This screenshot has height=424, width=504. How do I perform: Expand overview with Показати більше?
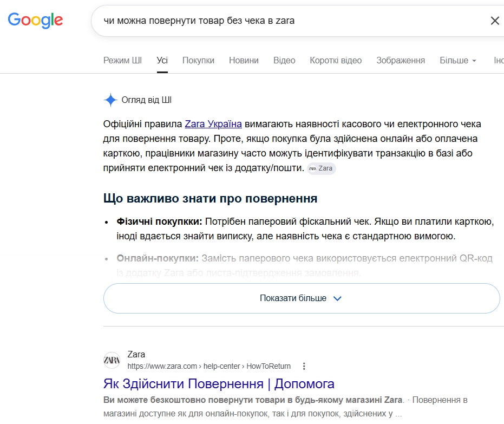pos(302,298)
